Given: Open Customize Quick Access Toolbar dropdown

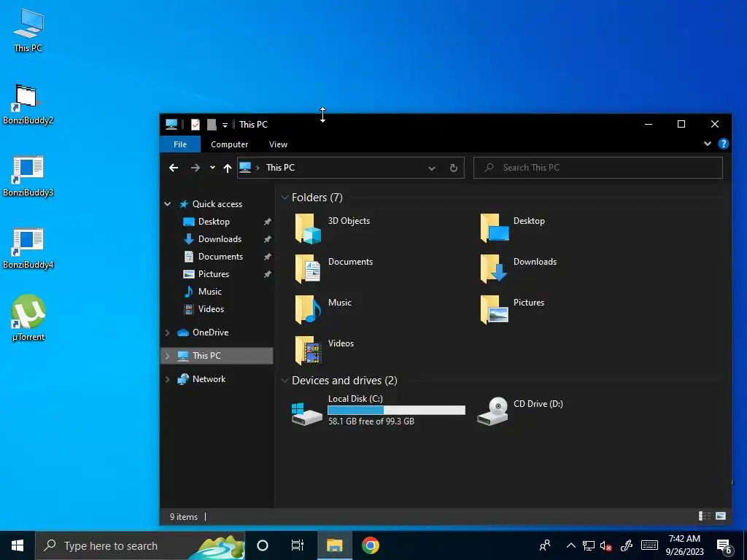Looking at the screenshot, I should coord(225,125).
